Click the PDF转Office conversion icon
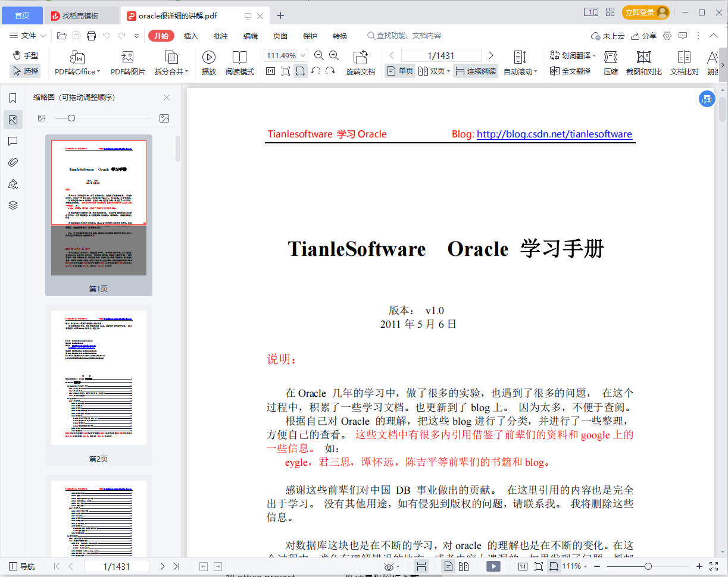The height and width of the screenshot is (577, 728). 77,58
